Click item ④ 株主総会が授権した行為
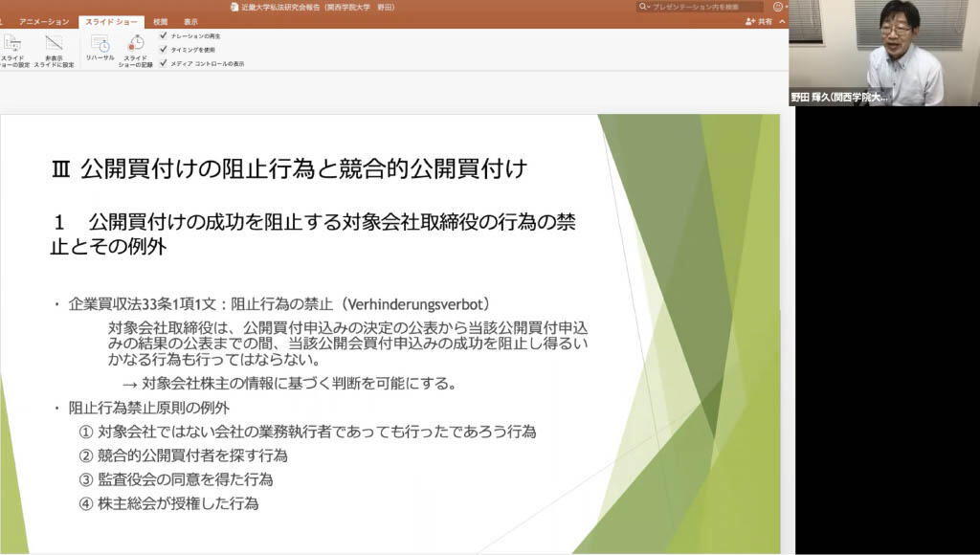This screenshot has height=555, width=980. (168, 503)
